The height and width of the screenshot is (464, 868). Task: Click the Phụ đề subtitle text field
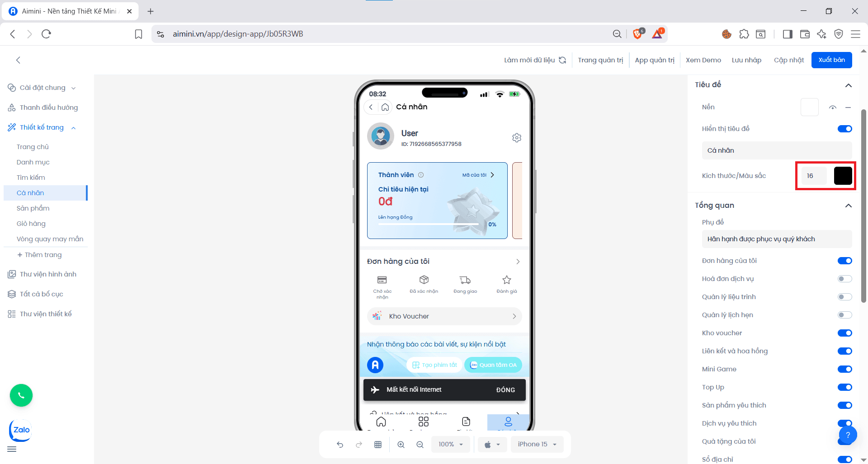coord(777,239)
